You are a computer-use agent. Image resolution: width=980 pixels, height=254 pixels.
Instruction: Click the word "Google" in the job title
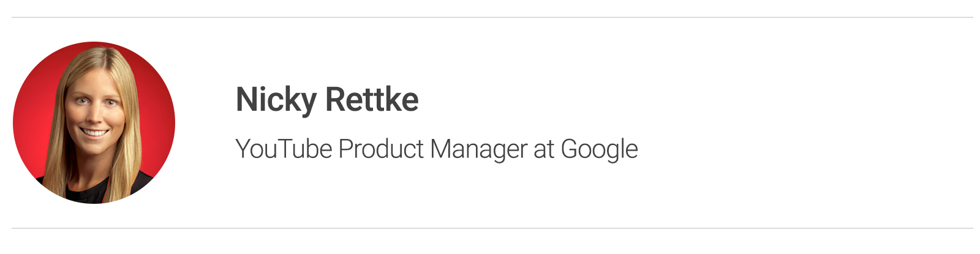point(599,149)
